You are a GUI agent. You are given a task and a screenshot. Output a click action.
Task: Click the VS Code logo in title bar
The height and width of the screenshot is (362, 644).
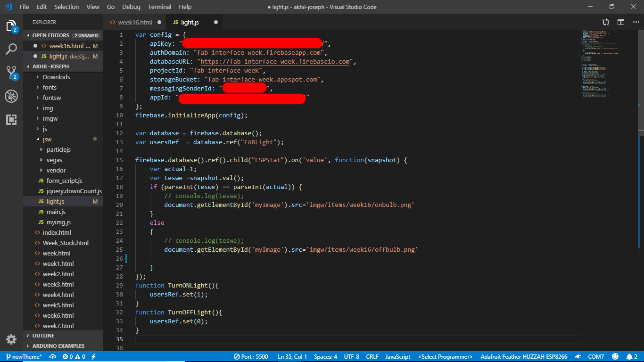(x=8, y=7)
